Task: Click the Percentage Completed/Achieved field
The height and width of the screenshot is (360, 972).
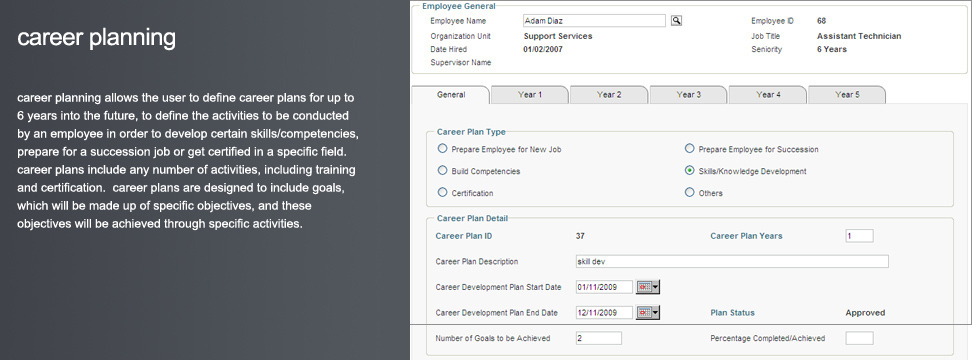Action: (859, 338)
